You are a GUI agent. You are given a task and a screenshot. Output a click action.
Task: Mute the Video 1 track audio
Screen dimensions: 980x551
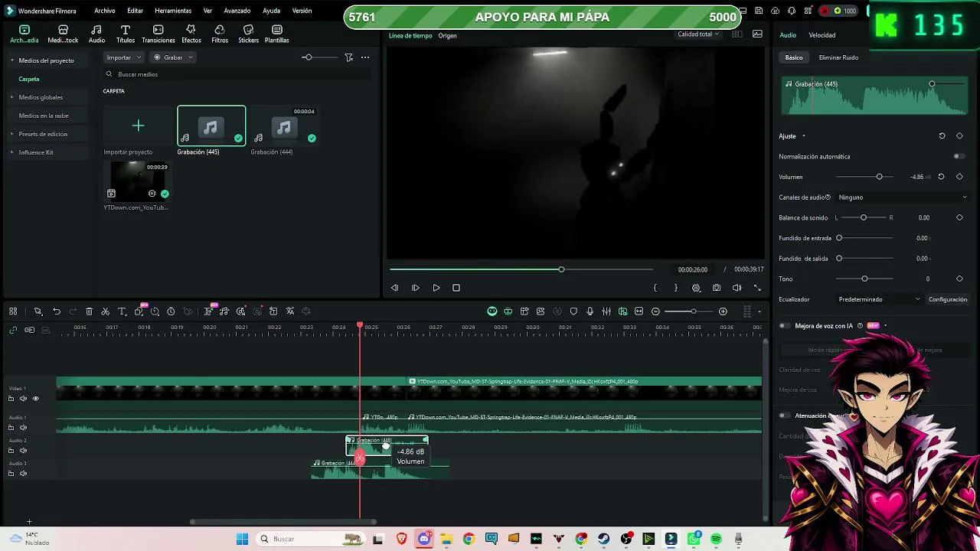tap(23, 399)
